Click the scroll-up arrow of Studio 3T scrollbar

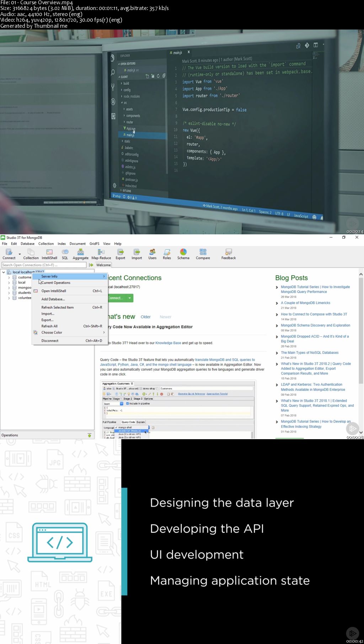pos(361,275)
